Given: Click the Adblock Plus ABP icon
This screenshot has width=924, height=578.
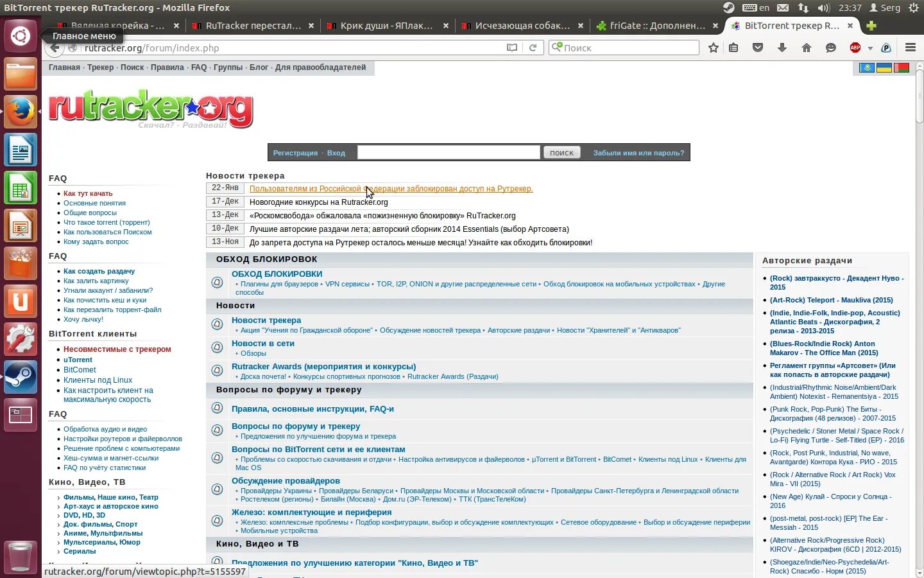Looking at the screenshot, I should (855, 48).
